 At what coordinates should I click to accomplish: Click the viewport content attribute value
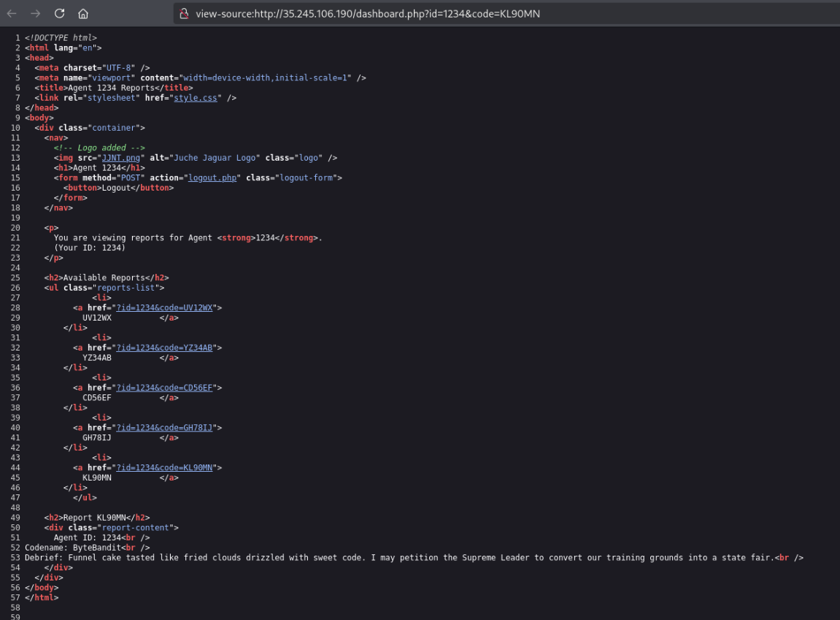266,77
